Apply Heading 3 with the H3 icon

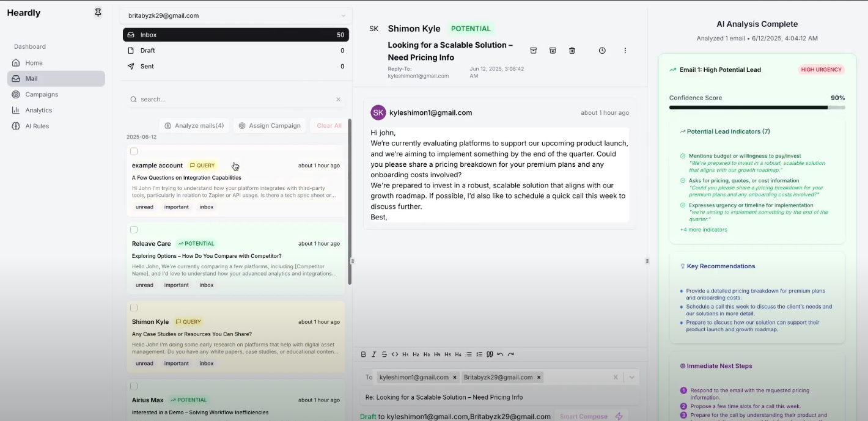[427, 354]
